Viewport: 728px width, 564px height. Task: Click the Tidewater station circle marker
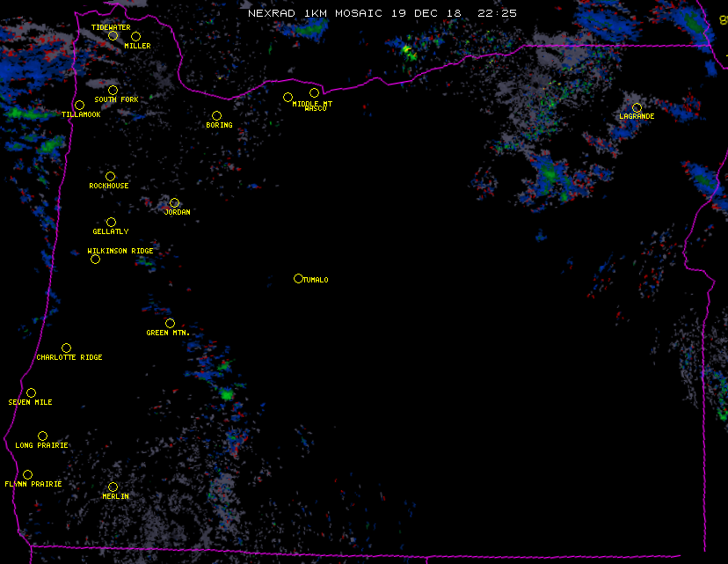coord(113,35)
